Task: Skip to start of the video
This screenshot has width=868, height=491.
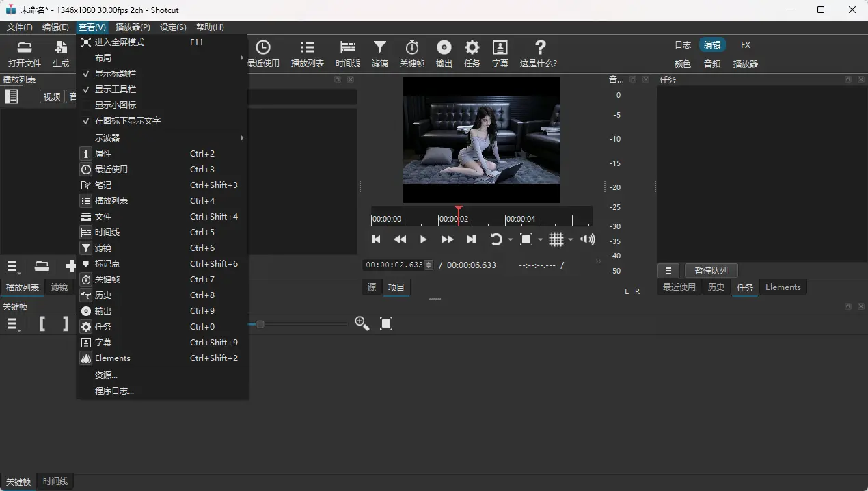Action: (x=376, y=239)
